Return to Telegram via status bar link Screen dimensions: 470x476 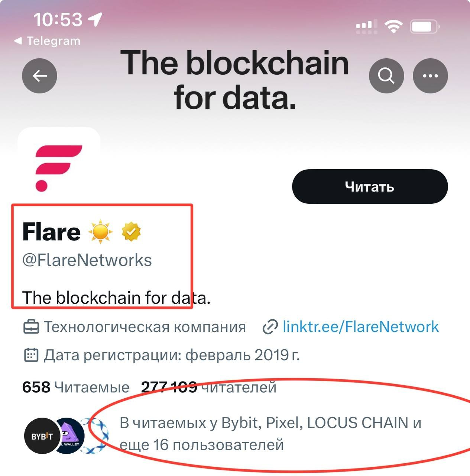48,41
